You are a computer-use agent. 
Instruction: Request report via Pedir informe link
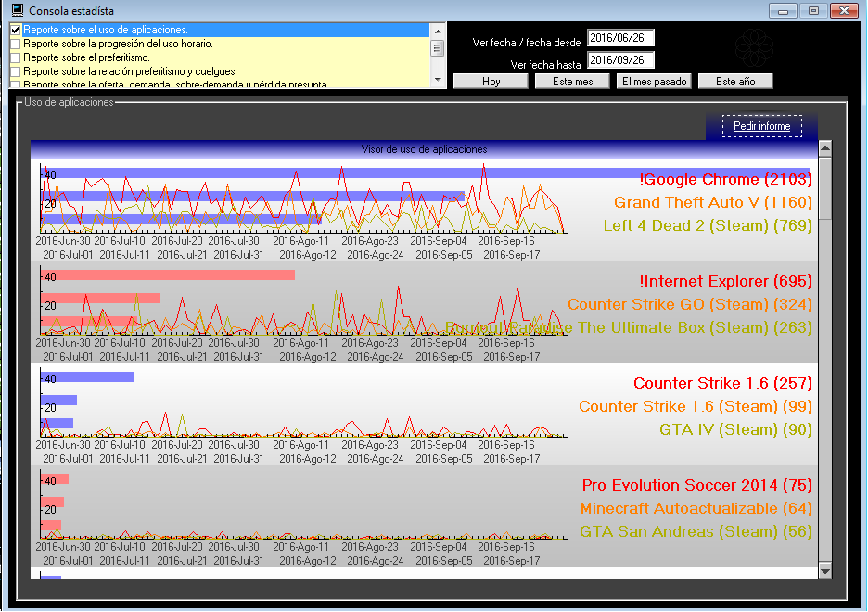pyautogui.click(x=761, y=126)
